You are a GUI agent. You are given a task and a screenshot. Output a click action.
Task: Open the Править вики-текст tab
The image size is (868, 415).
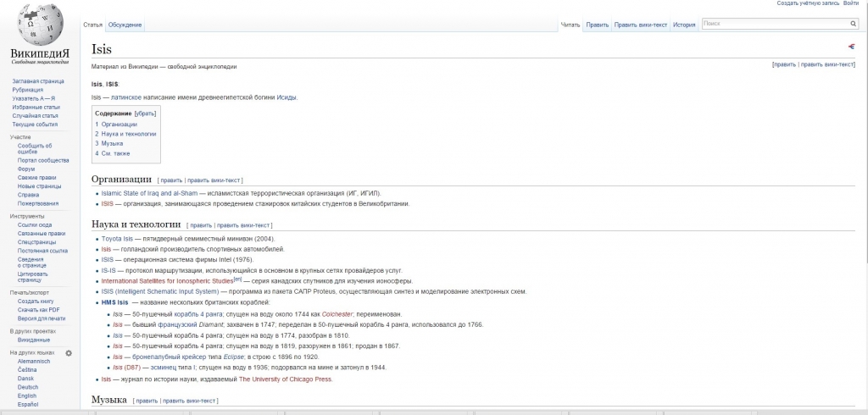(x=641, y=25)
